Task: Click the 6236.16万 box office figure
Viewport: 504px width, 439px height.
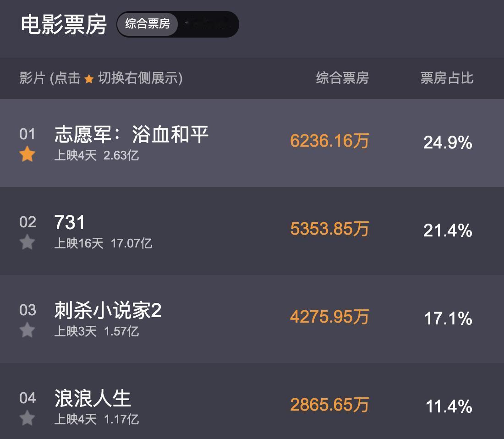Action: click(x=329, y=141)
